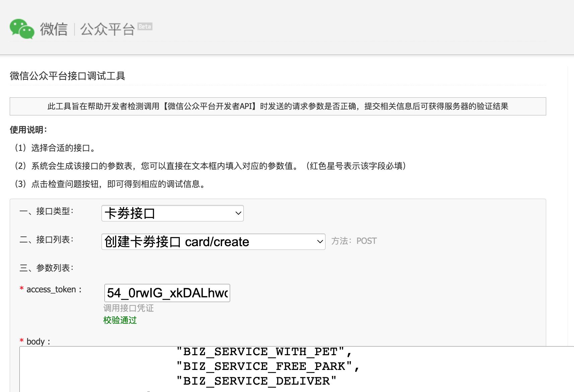Click the access_token input field
The height and width of the screenshot is (392, 574).
point(167,293)
